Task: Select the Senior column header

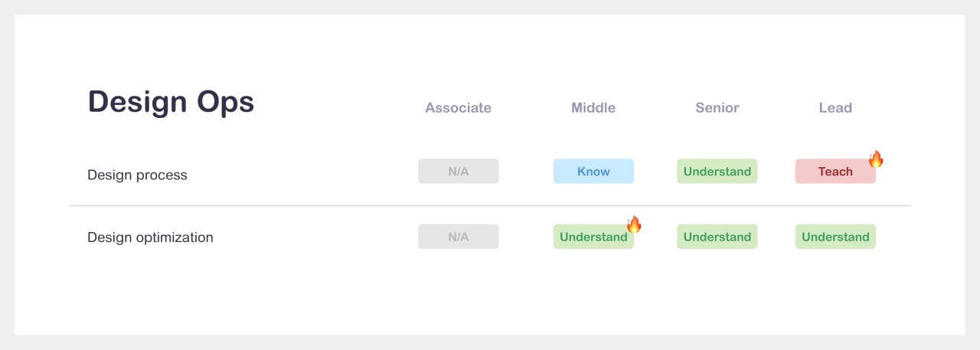Action: (717, 108)
